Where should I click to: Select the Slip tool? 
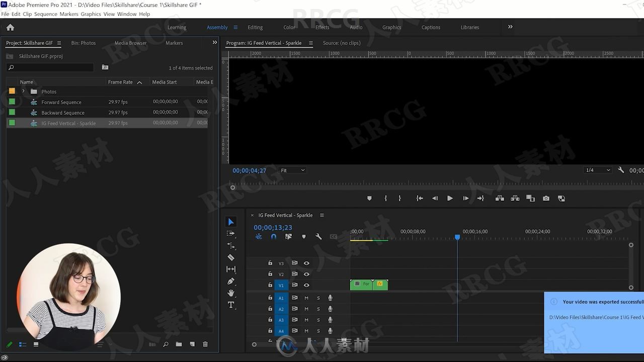(231, 269)
